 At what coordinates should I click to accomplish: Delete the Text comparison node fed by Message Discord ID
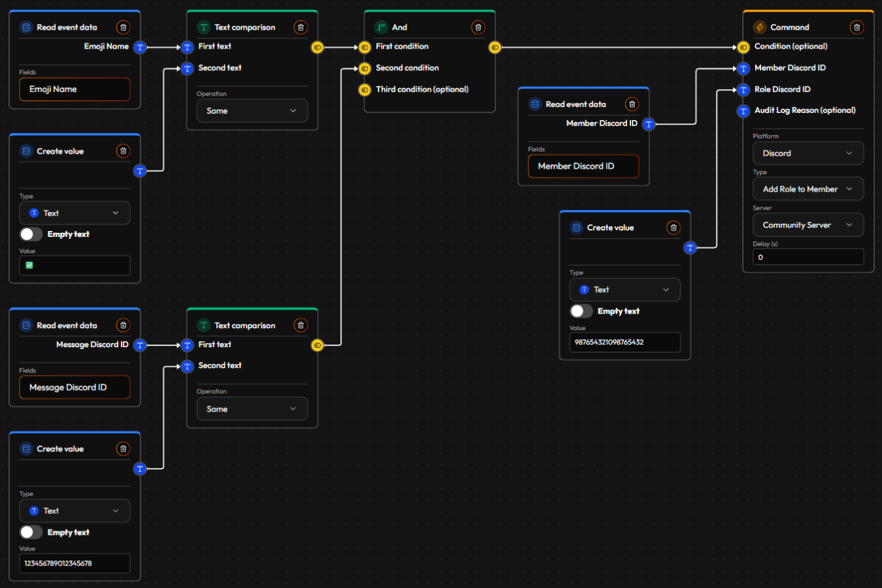pos(300,325)
